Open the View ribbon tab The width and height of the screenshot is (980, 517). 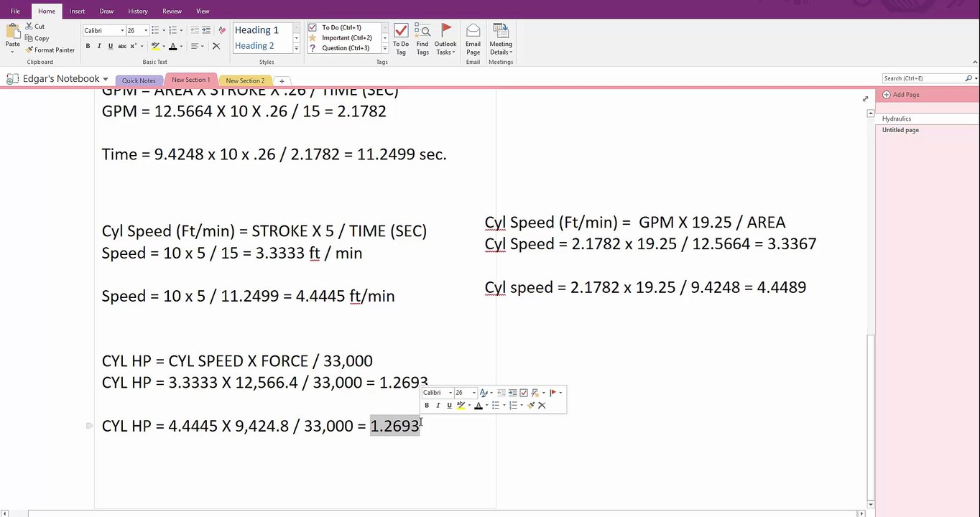203,11
